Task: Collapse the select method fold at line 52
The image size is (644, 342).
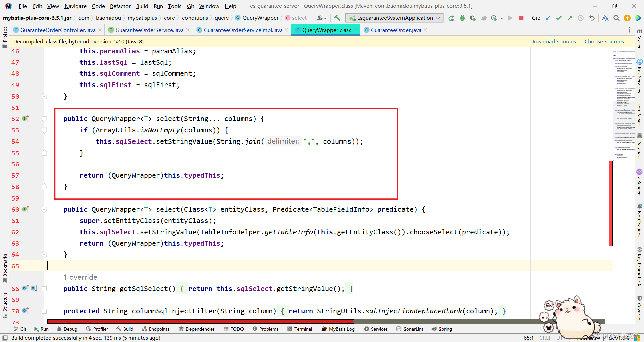Action: (x=44, y=119)
